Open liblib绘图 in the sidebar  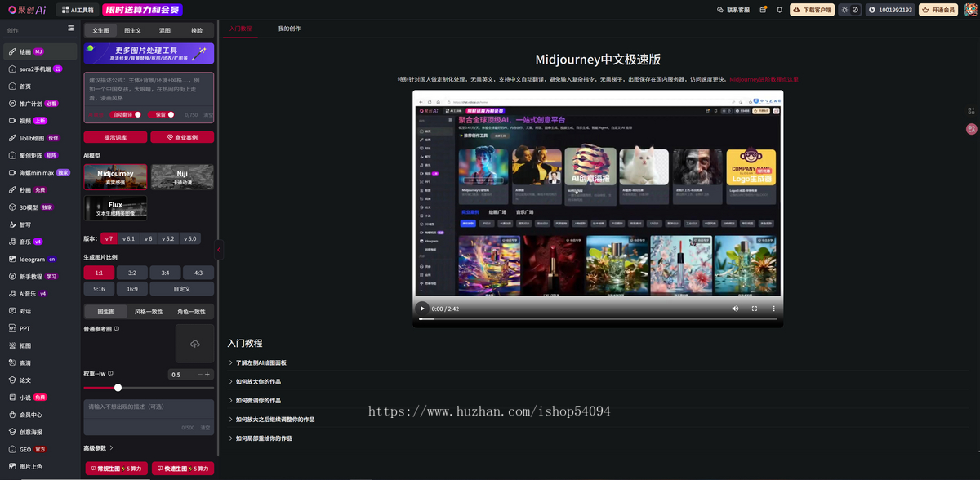point(40,138)
